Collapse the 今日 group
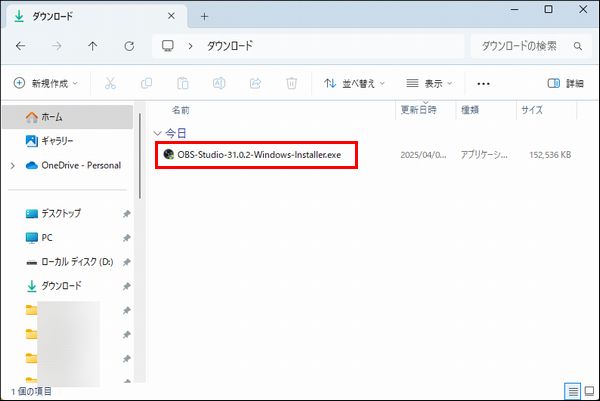600x401 pixels. click(157, 133)
